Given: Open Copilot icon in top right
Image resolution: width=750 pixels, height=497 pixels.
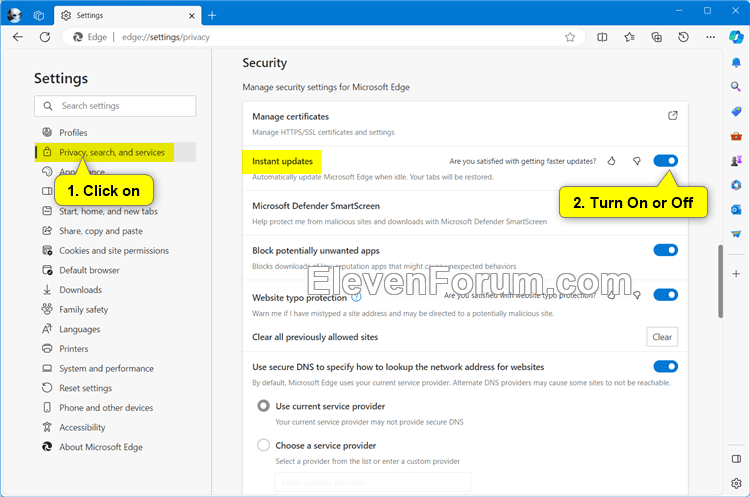Looking at the screenshot, I should (736, 37).
